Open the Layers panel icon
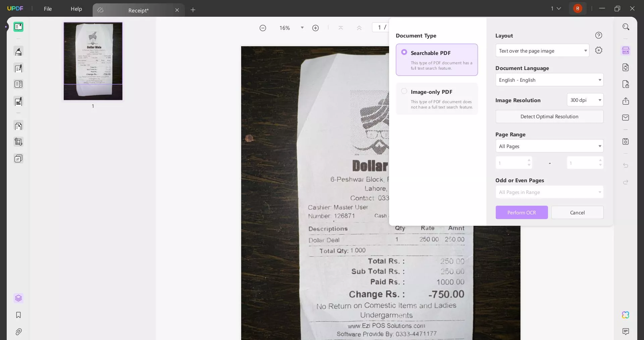This screenshot has height=340, width=644. coord(18,298)
